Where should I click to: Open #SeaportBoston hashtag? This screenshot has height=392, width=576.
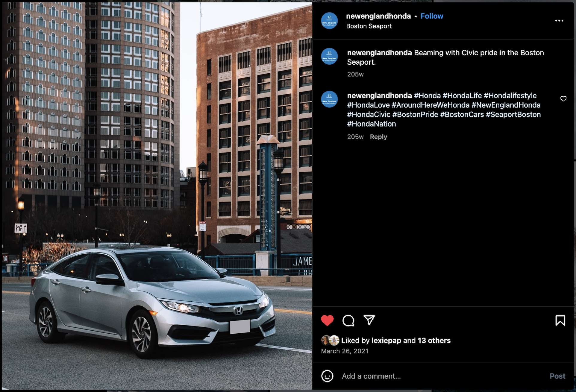click(x=513, y=115)
